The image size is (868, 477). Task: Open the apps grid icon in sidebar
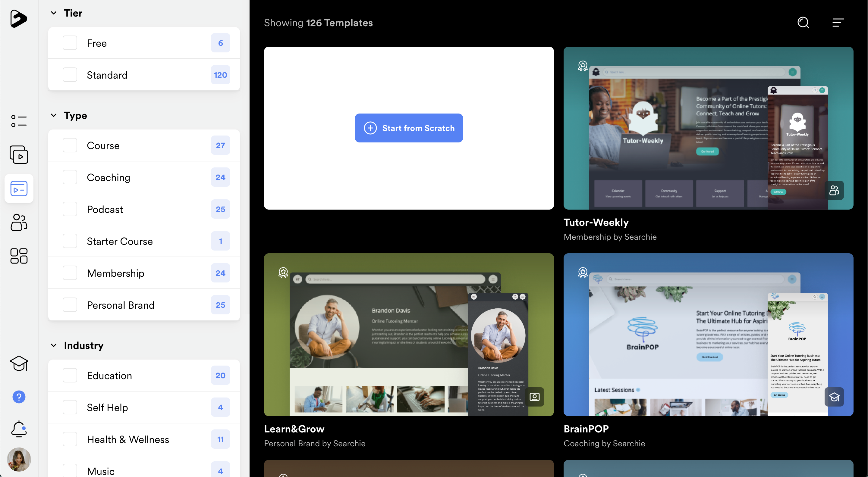tap(19, 256)
